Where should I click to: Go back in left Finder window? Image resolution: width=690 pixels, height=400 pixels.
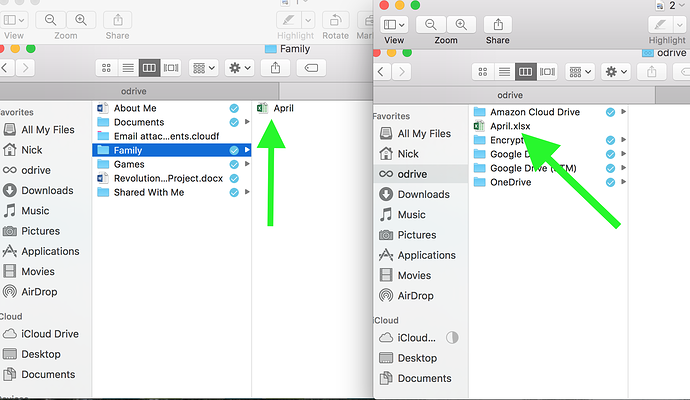point(5,68)
